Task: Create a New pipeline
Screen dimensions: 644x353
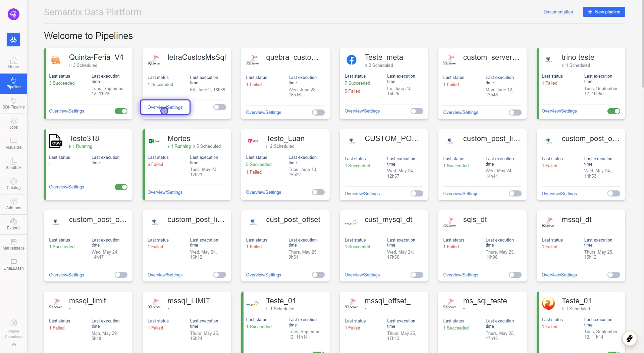Action: (604, 12)
